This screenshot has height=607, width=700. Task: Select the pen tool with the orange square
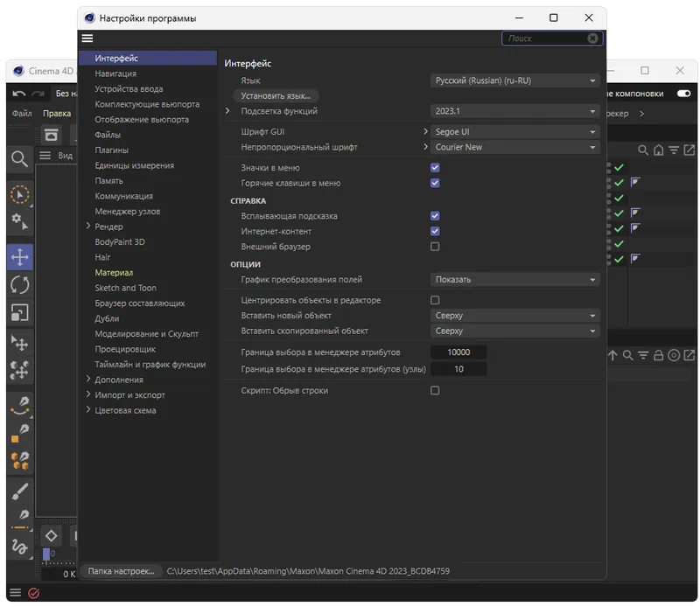pos(19,433)
